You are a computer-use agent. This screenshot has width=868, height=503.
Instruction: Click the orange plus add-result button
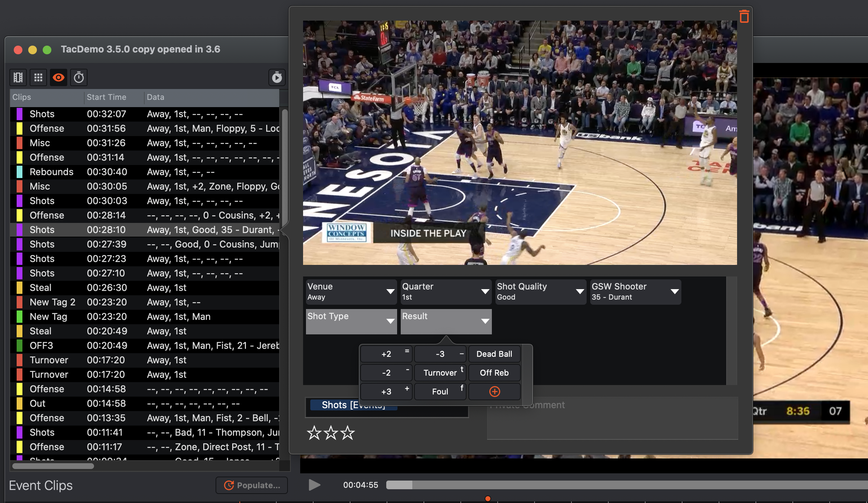tap(494, 392)
